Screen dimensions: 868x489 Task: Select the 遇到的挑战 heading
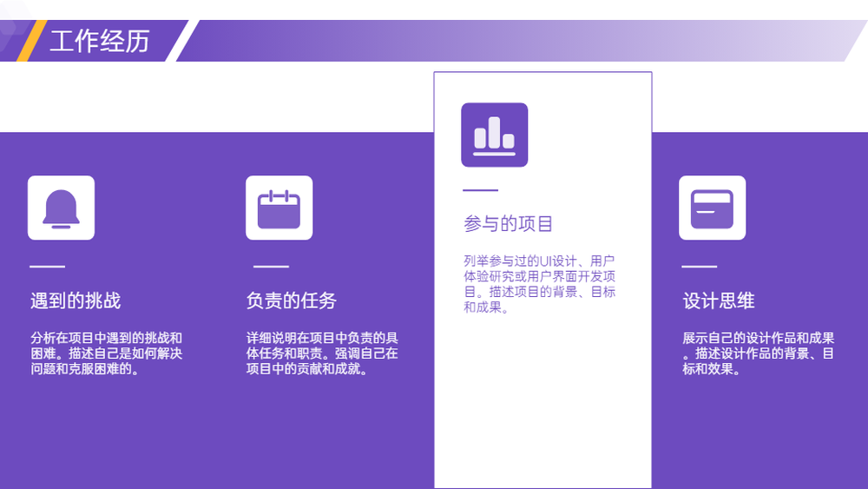pos(76,301)
